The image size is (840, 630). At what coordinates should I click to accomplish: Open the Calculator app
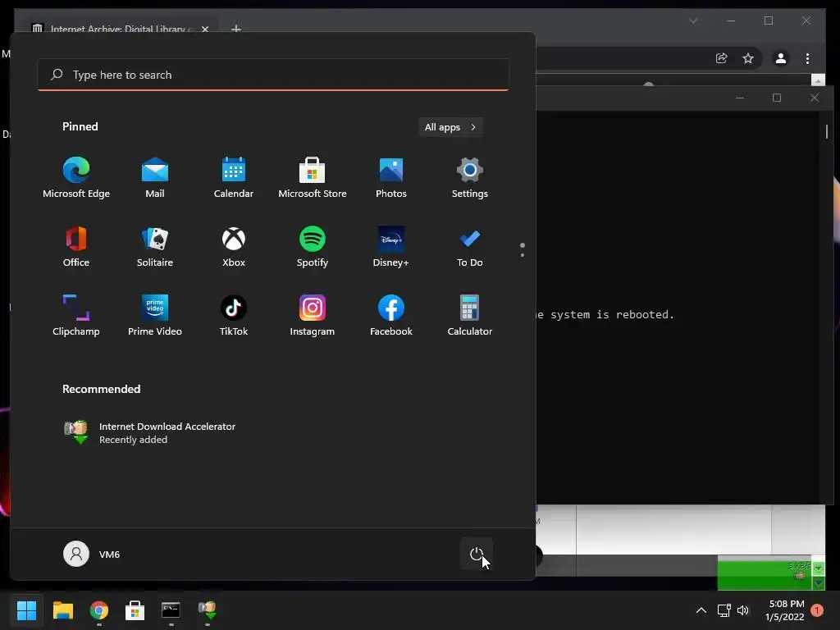[470, 316]
